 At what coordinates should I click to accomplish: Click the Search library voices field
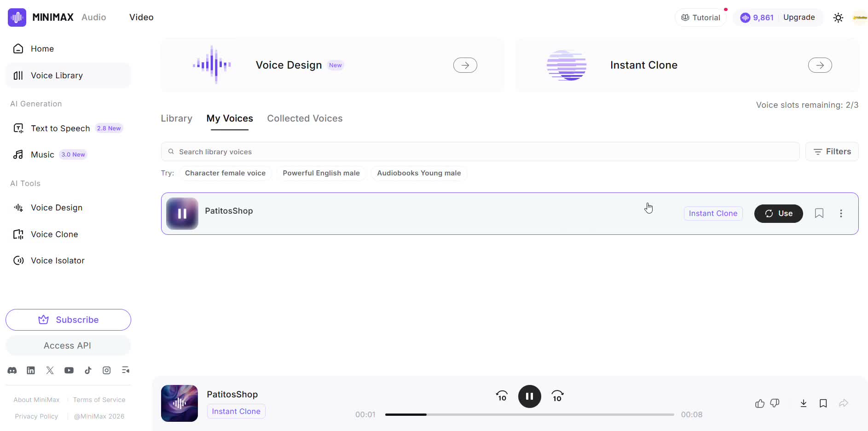tap(480, 151)
